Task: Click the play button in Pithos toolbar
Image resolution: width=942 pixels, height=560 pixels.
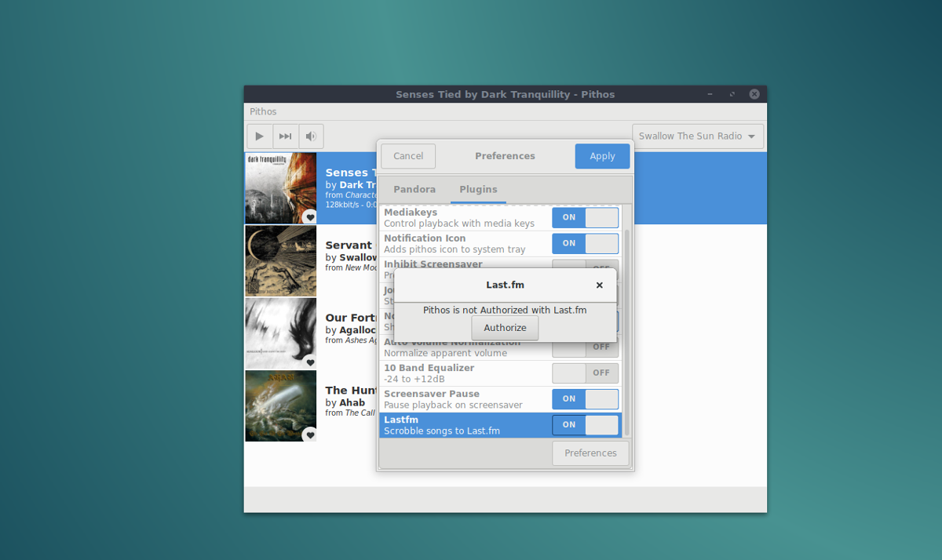Action: coord(260,136)
